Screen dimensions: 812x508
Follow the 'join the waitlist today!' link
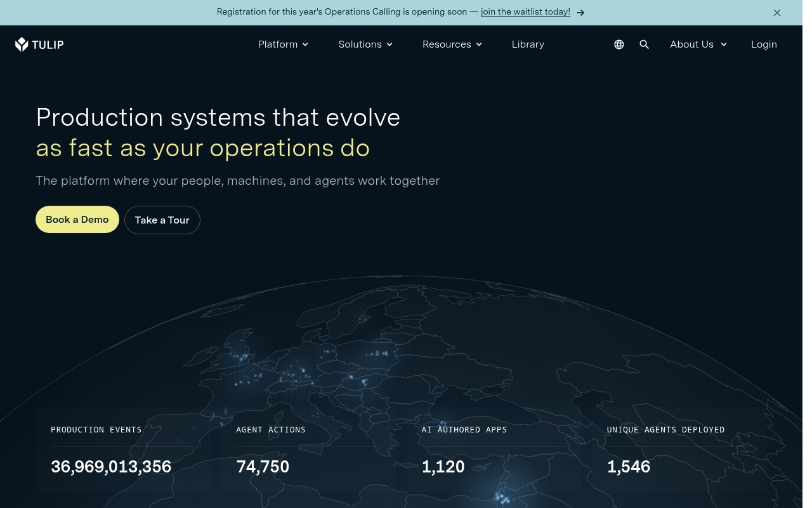(x=525, y=12)
